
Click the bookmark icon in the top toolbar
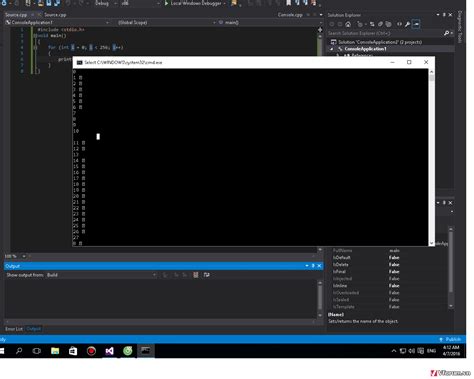(289, 3)
